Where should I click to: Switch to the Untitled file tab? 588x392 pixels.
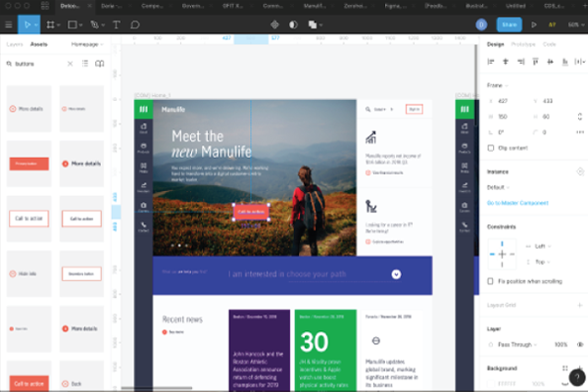pos(515,6)
